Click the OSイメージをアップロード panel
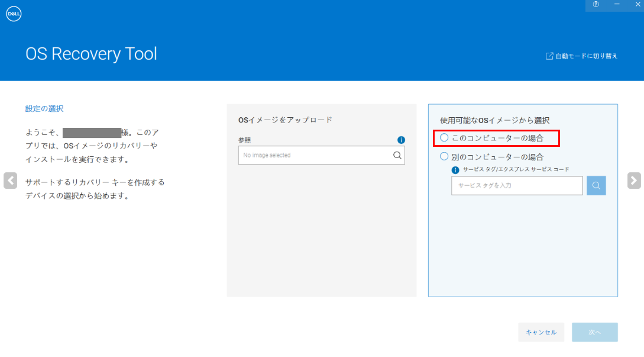The height and width of the screenshot is (357, 644). tap(321, 237)
